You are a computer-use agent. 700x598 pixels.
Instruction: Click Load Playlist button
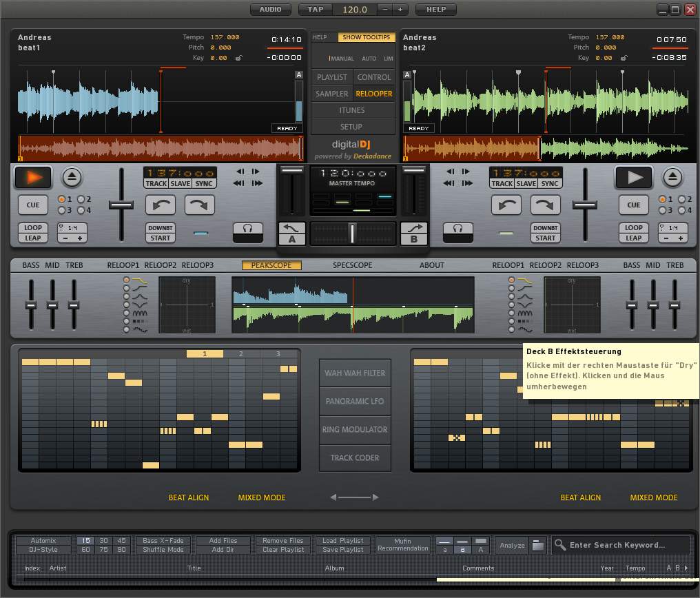click(x=343, y=540)
